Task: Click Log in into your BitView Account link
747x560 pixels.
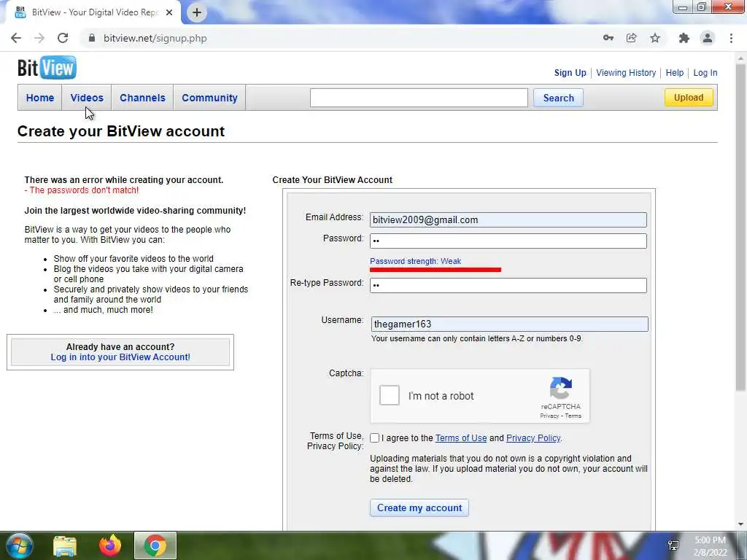Action: 120,357
